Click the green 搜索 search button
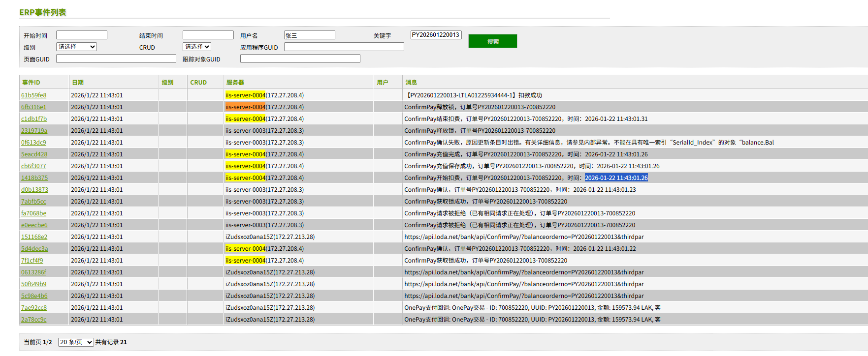The width and height of the screenshot is (868, 356). (492, 41)
